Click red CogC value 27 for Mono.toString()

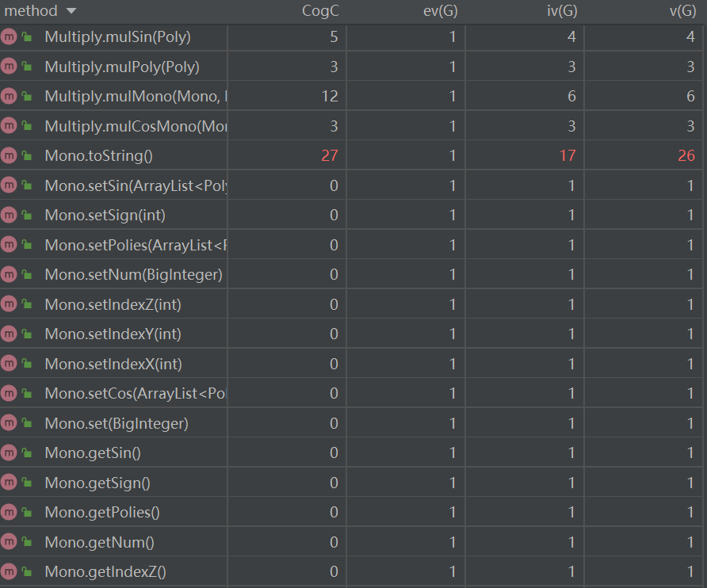[330, 155]
